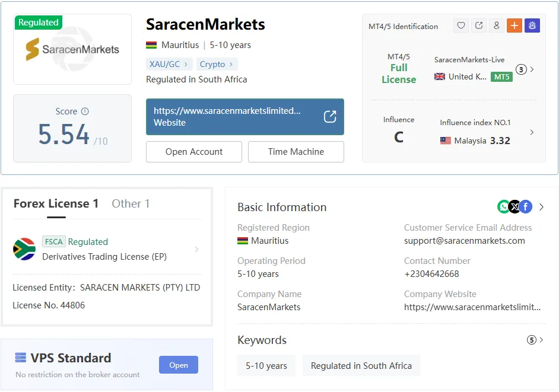
Task: Visit the saracenmarketslimited website button
Action: click(245, 117)
